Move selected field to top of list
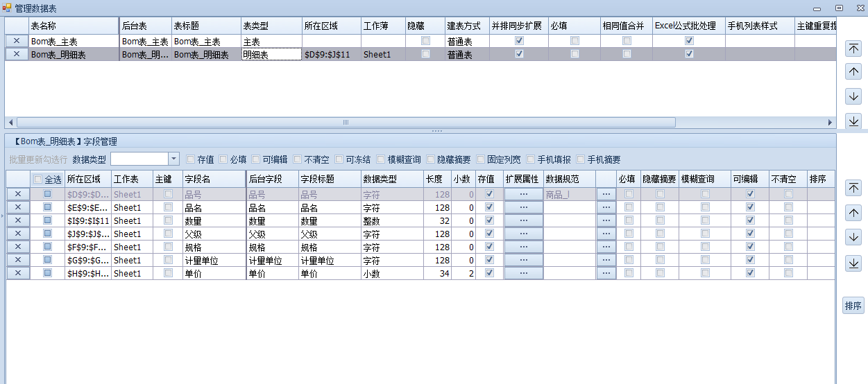The height and width of the screenshot is (384, 868). [853, 188]
